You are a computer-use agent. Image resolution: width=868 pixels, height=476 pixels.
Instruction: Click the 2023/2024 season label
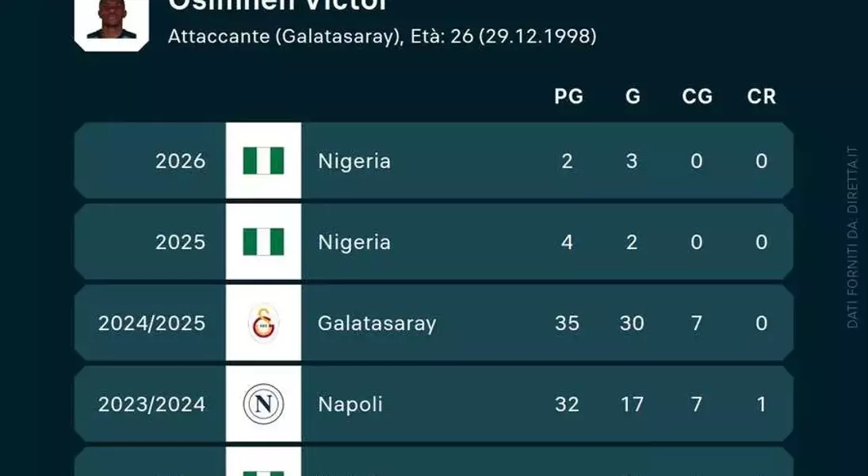click(151, 404)
